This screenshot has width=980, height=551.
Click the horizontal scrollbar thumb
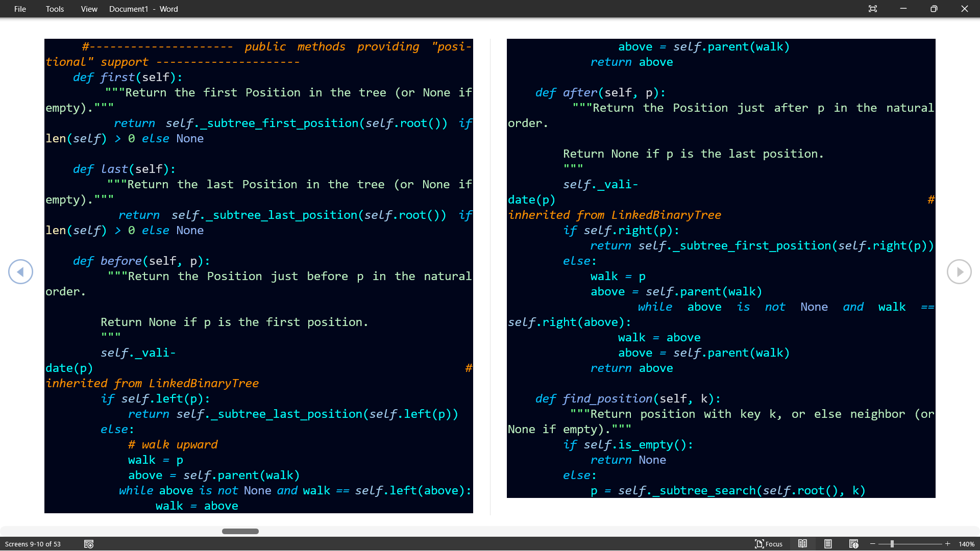240,531
